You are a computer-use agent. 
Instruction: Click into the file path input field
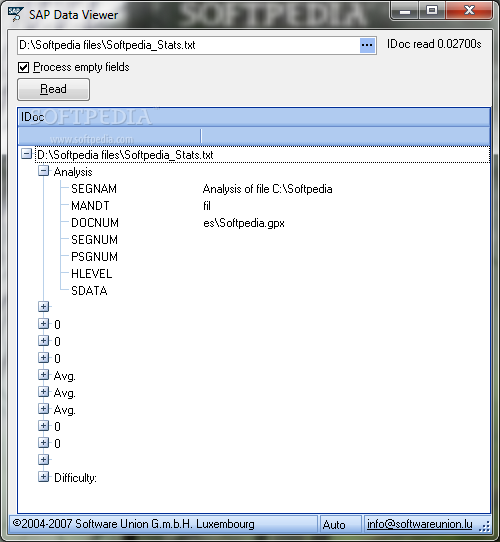pyautogui.click(x=188, y=45)
